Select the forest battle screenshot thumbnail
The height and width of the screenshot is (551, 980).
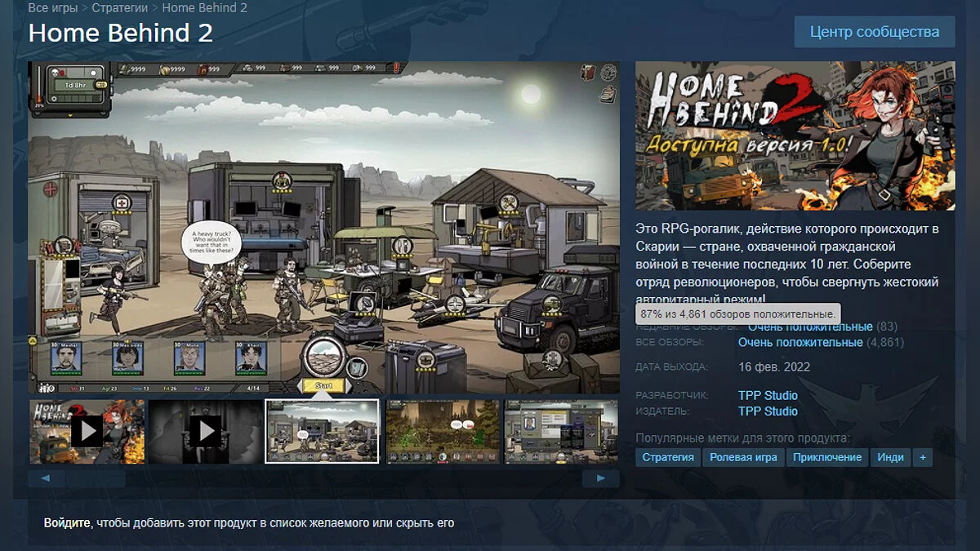pyautogui.click(x=442, y=431)
